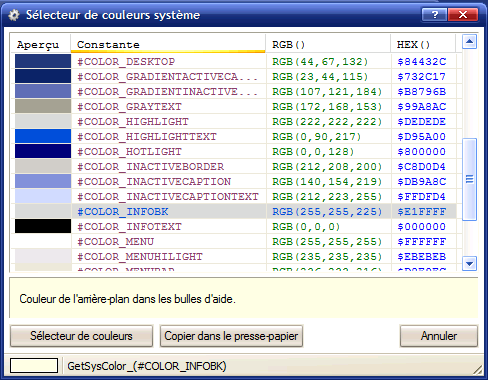
Task: Click the RGB(222,222,222) value
Action: click(x=327, y=122)
